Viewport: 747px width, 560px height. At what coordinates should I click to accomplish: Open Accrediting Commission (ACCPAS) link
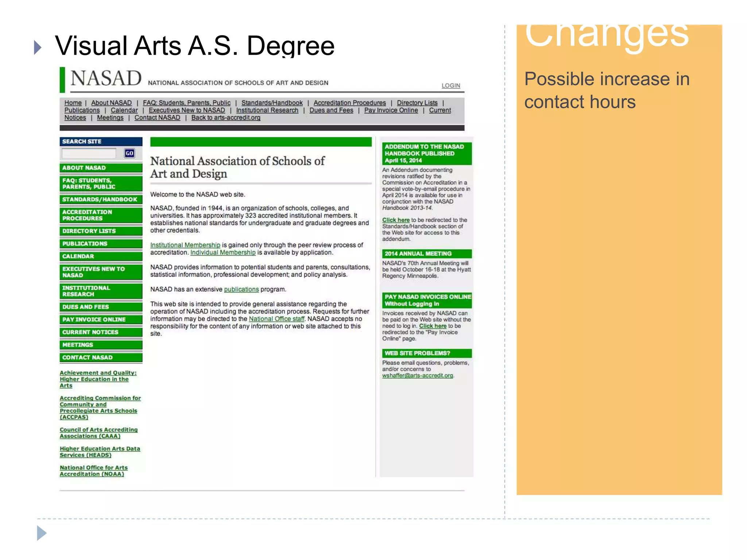[x=100, y=408]
